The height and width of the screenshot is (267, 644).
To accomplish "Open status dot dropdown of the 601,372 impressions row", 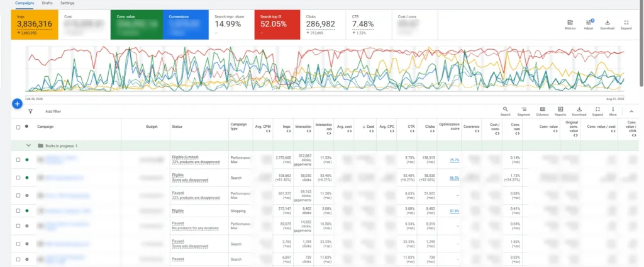I will (x=26, y=195).
